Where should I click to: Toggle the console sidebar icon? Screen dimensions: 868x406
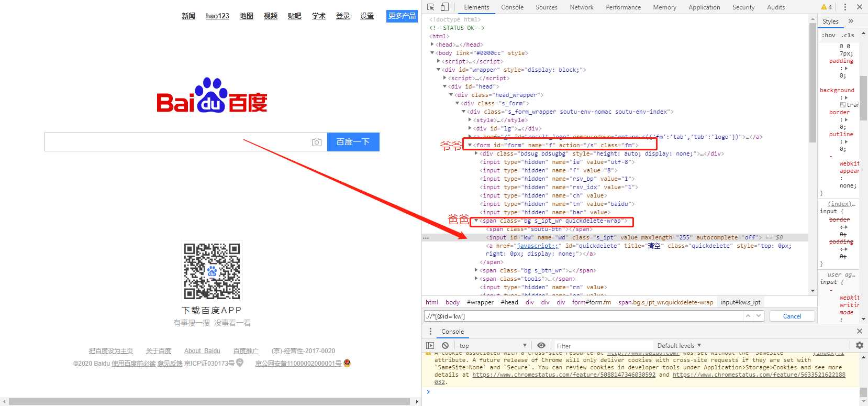coord(430,346)
